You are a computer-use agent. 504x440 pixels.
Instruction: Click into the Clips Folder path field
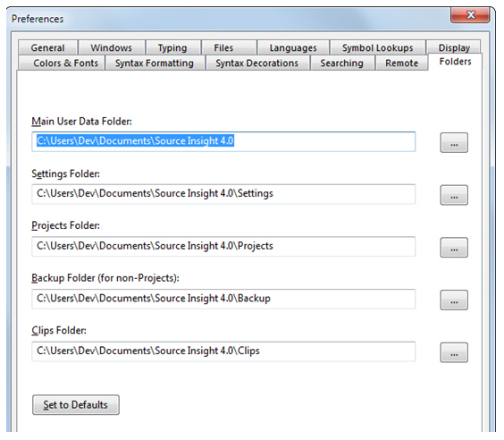click(223, 351)
